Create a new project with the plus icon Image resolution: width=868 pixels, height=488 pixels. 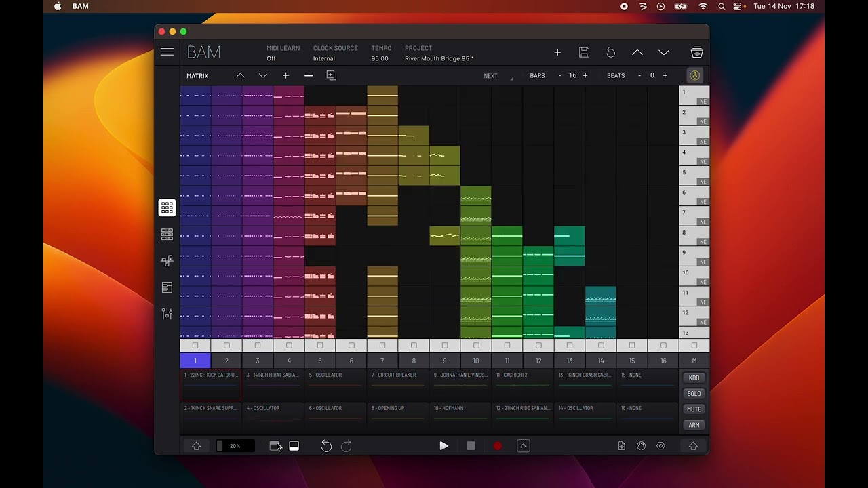(x=557, y=52)
